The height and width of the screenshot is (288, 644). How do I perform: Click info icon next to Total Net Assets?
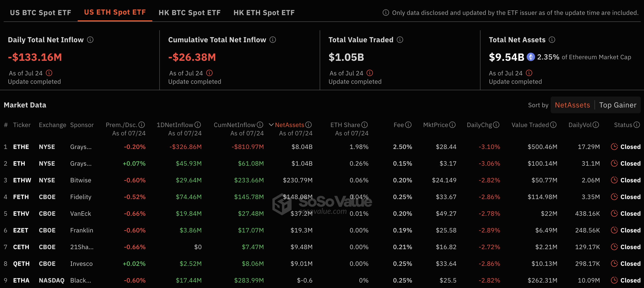coord(552,40)
